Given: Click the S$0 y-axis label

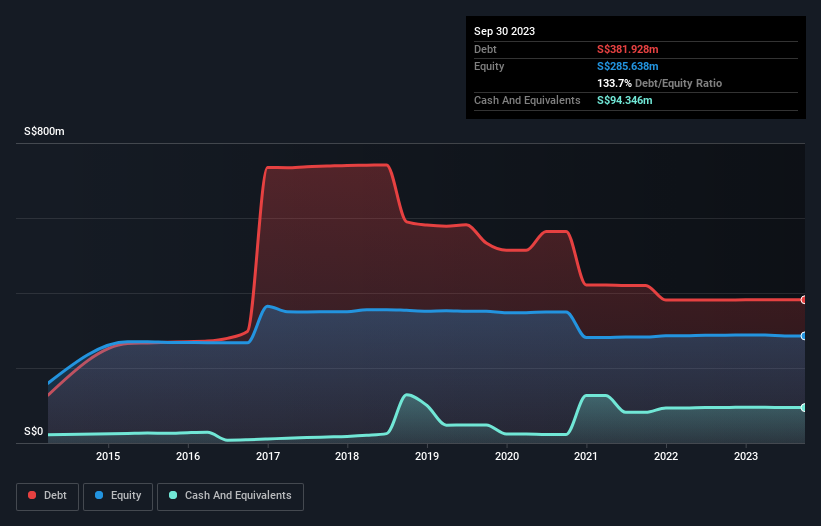Looking at the screenshot, I should click(34, 432).
